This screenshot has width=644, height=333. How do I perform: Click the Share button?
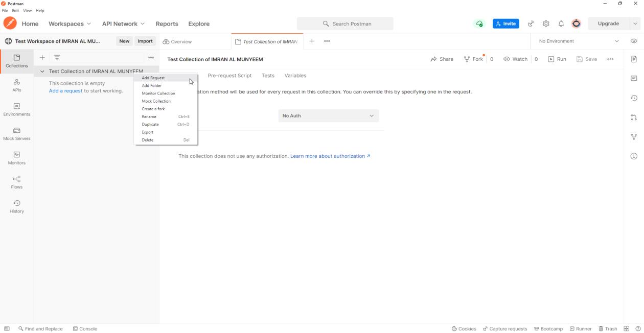pyautogui.click(x=442, y=59)
